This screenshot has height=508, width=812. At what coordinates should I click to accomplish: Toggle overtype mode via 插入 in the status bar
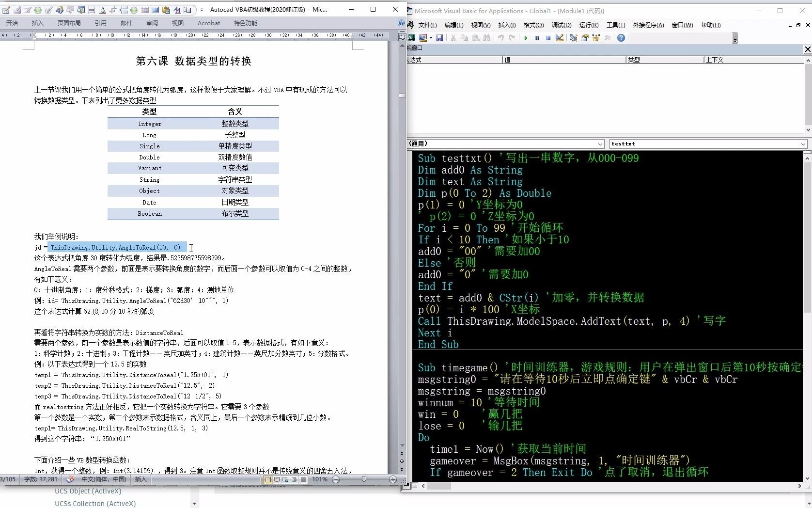(141, 479)
